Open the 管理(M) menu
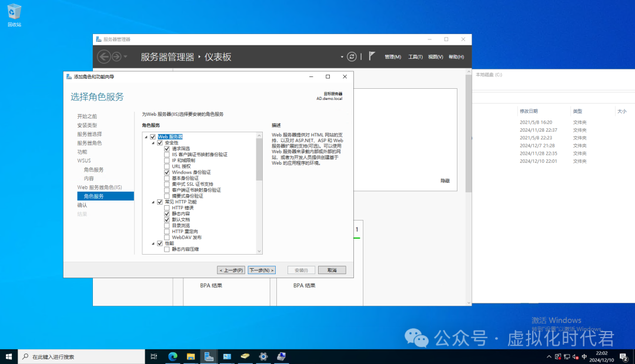Viewport: 635px width, 364px height. pyautogui.click(x=392, y=56)
